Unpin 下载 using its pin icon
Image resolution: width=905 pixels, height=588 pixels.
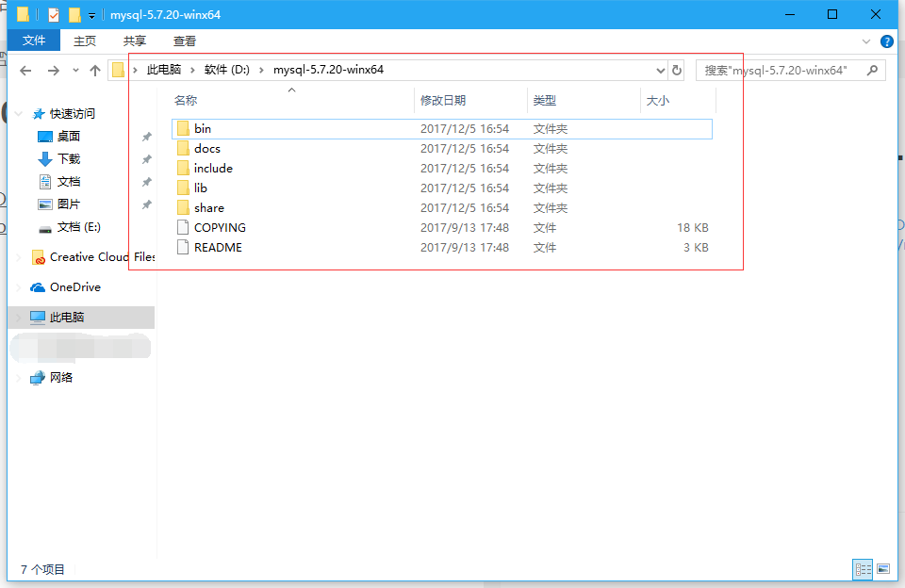click(x=147, y=159)
